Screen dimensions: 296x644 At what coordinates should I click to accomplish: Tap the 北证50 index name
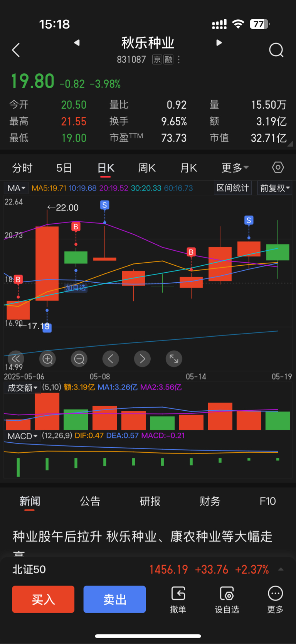tap(29, 569)
